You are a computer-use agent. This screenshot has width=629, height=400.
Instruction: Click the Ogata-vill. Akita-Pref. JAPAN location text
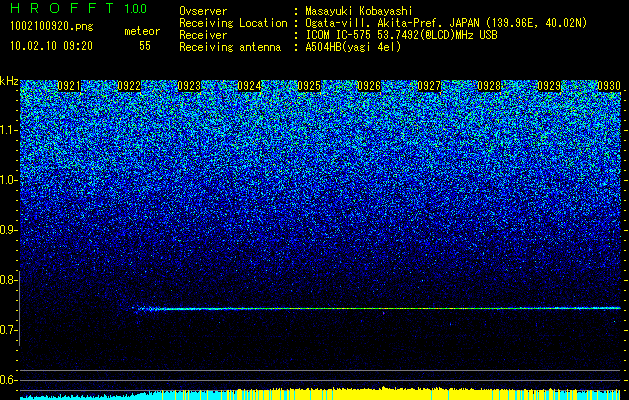click(446, 24)
